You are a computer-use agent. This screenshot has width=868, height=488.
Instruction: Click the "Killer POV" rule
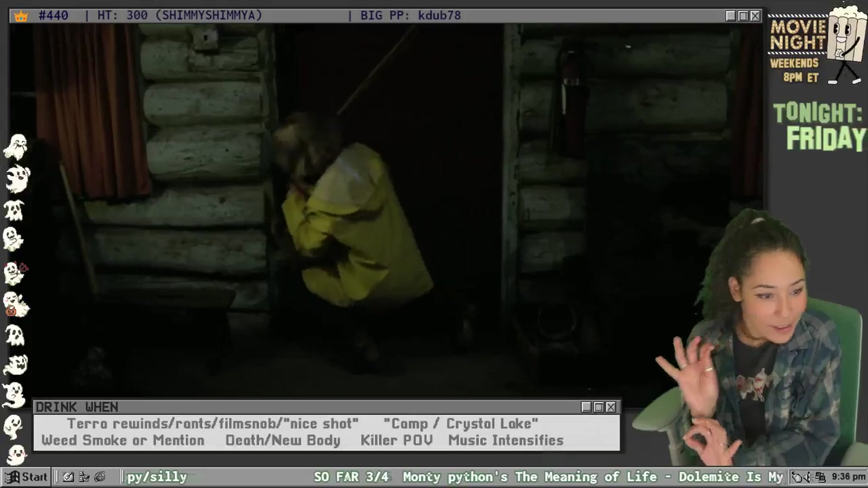coord(396,441)
